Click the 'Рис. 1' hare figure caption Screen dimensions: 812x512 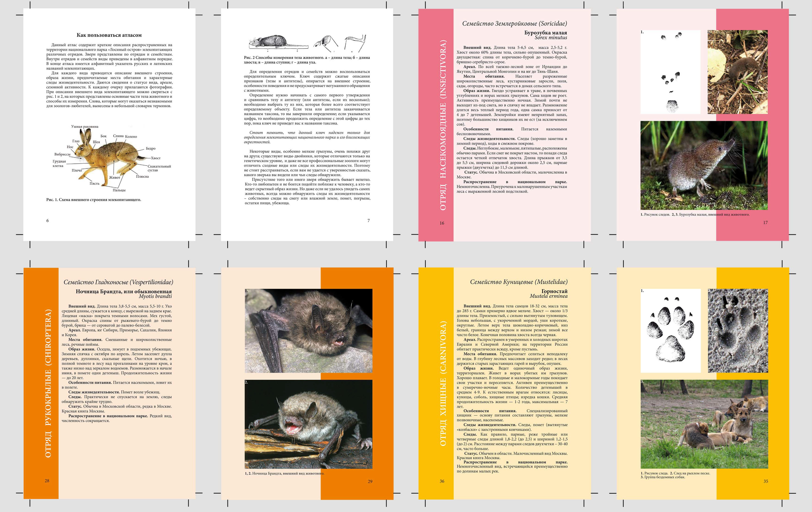(x=93, y=199)
